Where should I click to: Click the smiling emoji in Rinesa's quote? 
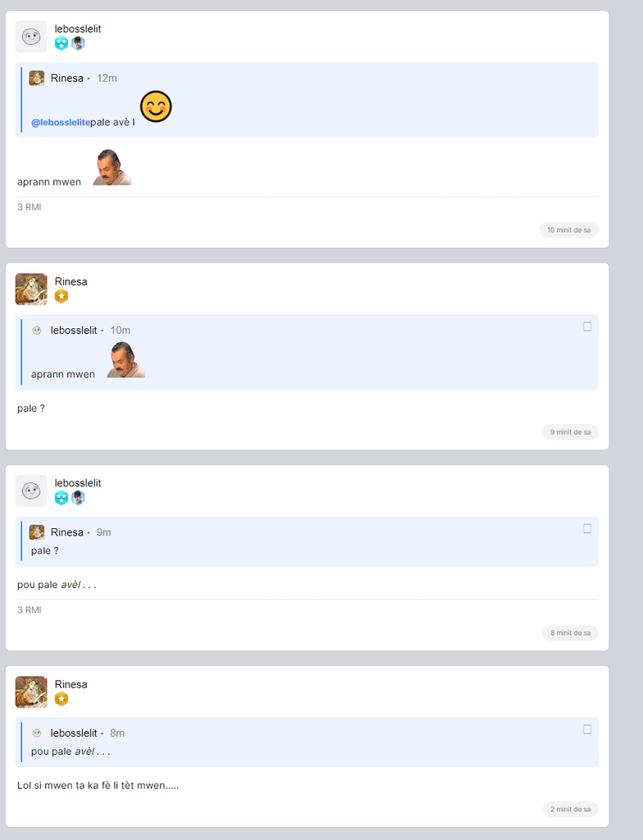(156, 106)
